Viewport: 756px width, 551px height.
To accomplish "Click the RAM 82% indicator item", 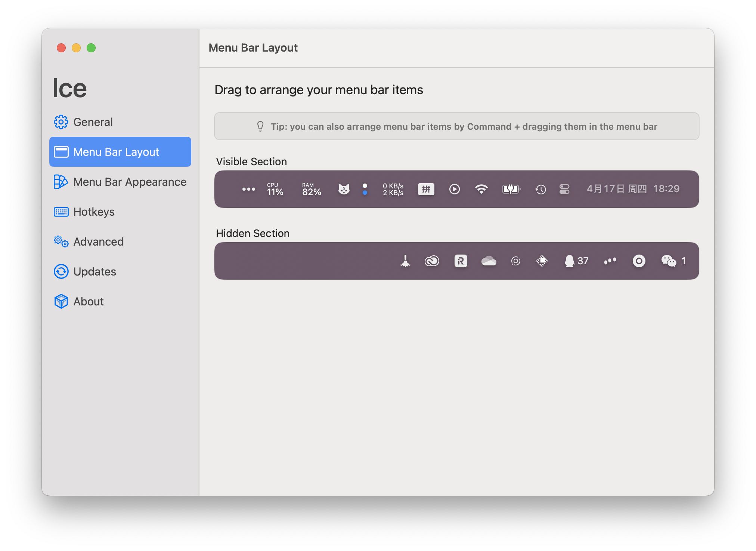I will click(312, 190).
